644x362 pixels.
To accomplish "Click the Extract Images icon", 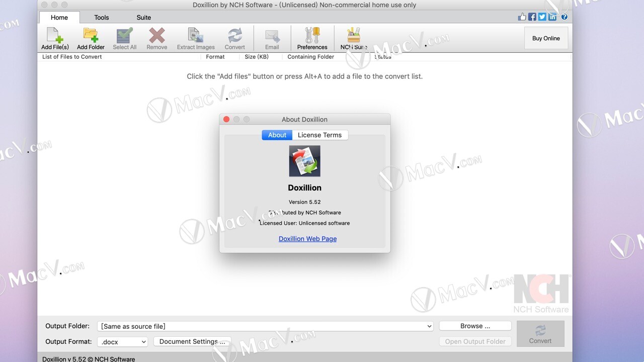I will [x=195, y=35].
